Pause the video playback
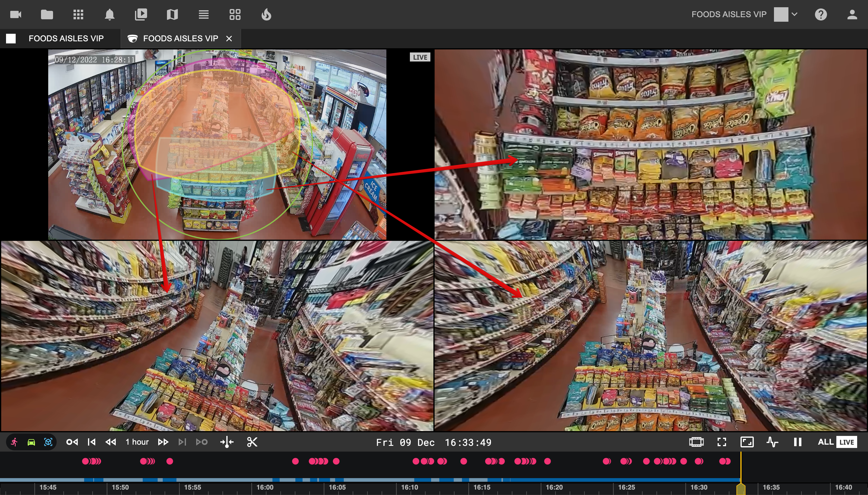The width and height of the screenshot is (868, 495). (x=797, y=442)
